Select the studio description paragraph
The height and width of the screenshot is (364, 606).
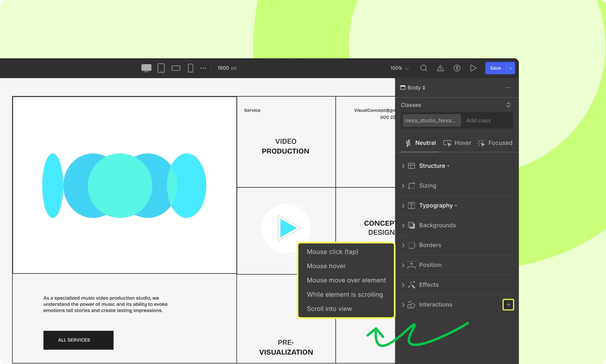coord(105,304)
